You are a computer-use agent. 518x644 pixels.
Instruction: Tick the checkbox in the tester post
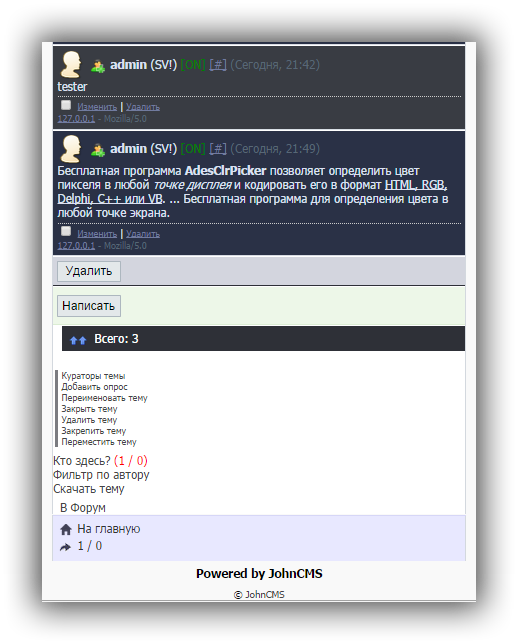(x=66, y=105)
